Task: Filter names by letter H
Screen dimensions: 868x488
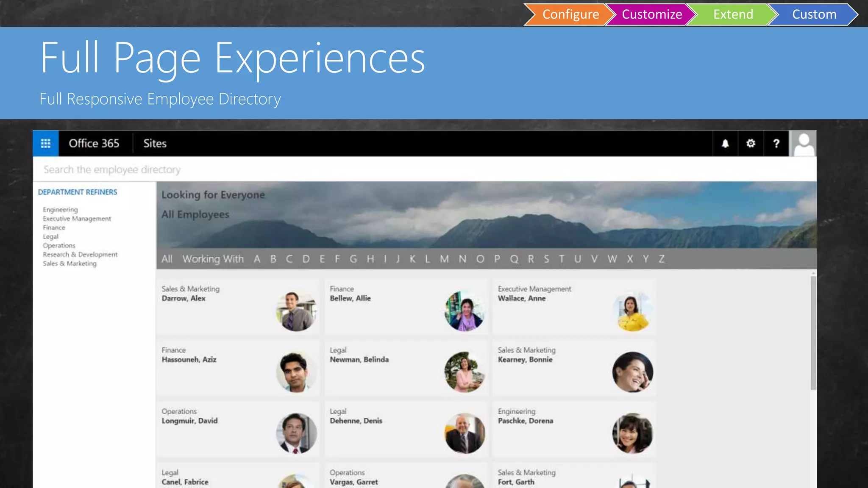Action: (x=370, y=259)
